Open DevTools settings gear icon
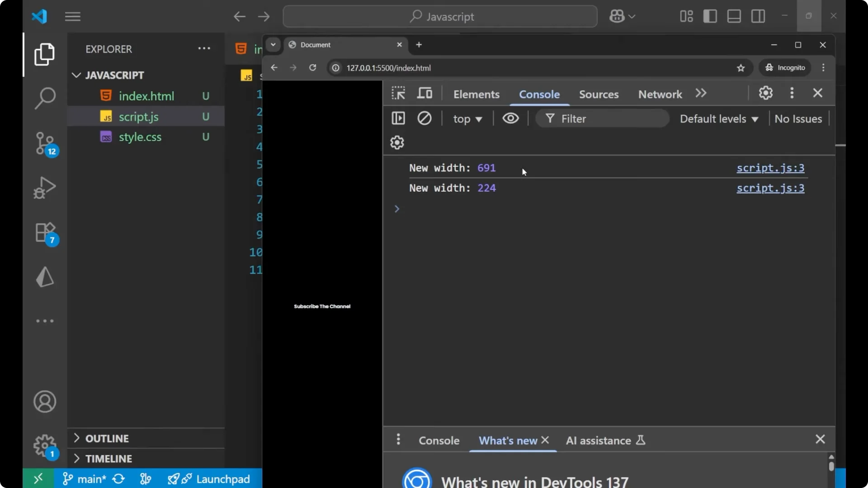Image resolution: width=868 pixels, height=488 pixels. click(765, 93)
